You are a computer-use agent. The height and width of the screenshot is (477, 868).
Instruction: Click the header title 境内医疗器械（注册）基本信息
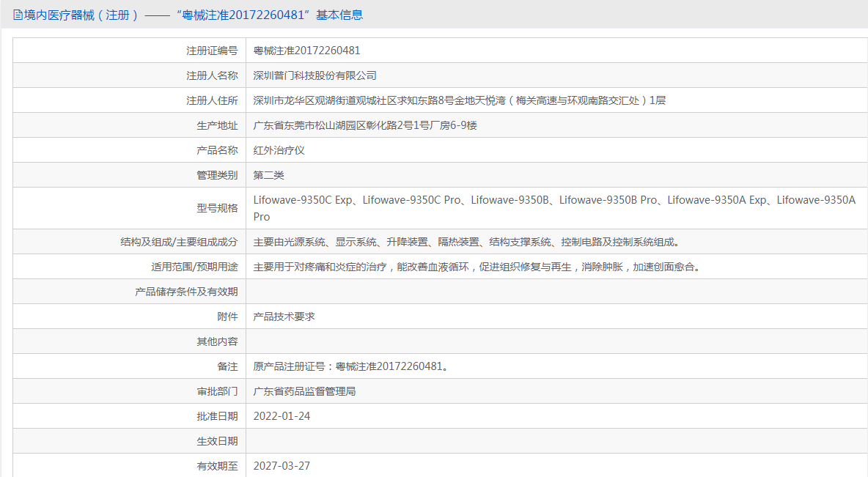[x=194, y=15]
